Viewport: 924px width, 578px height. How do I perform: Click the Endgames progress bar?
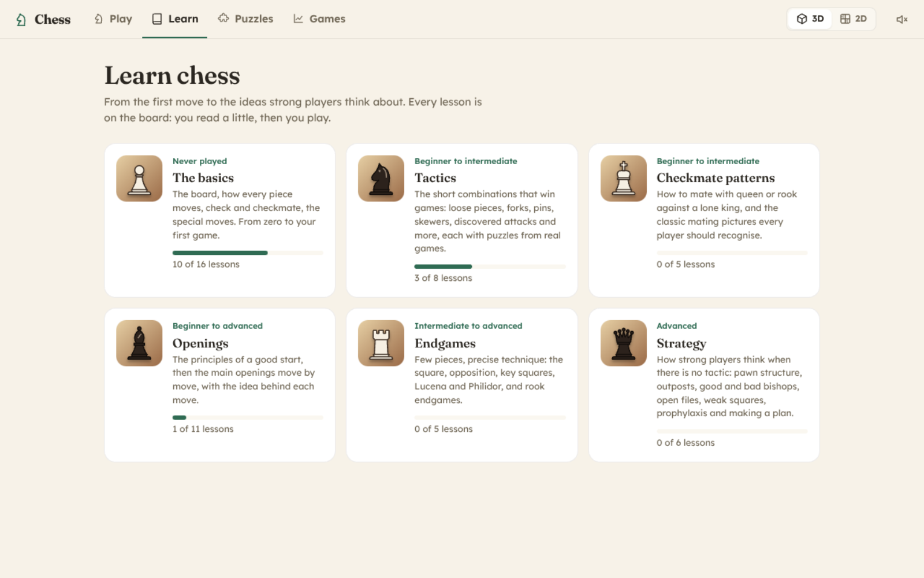490,417
